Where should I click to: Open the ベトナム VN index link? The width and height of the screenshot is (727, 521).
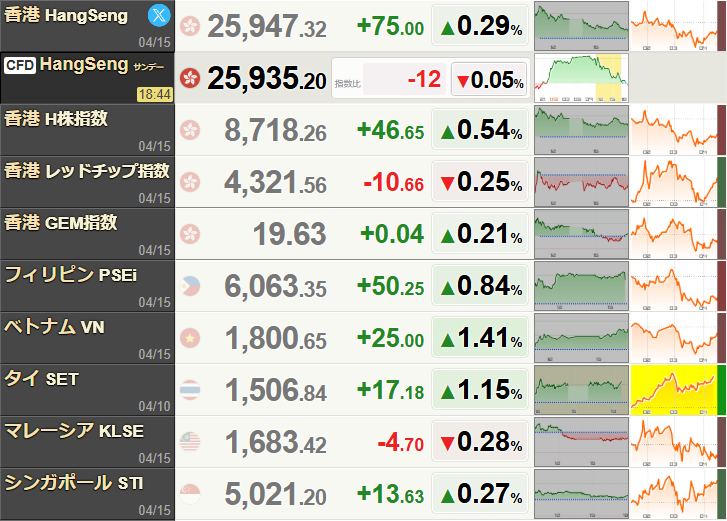[55, 327]
